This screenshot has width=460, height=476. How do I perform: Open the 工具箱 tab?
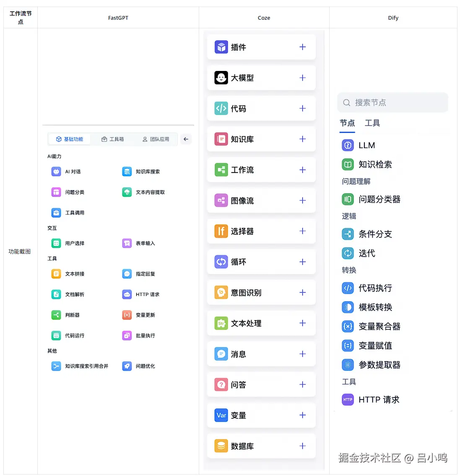point(112,139)
